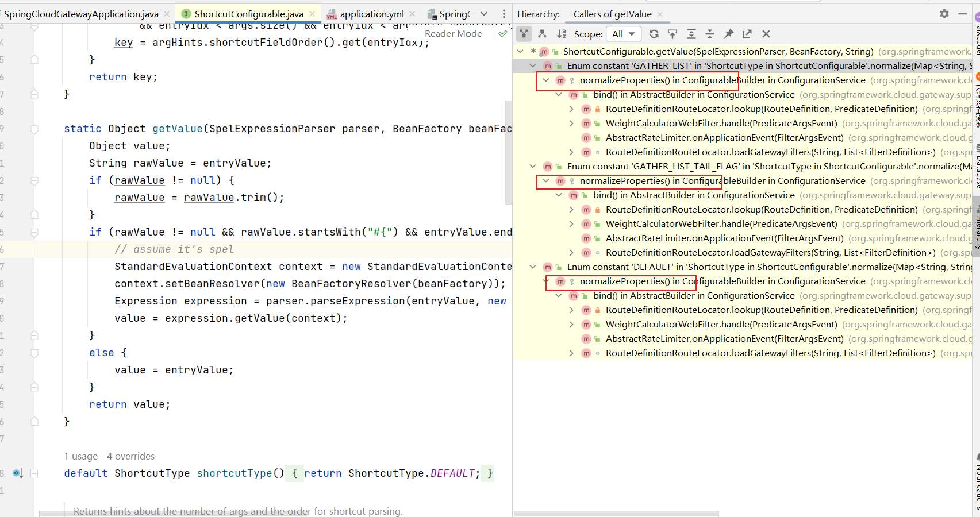Click the '4 overrides' inlay hint

[130, 456]
